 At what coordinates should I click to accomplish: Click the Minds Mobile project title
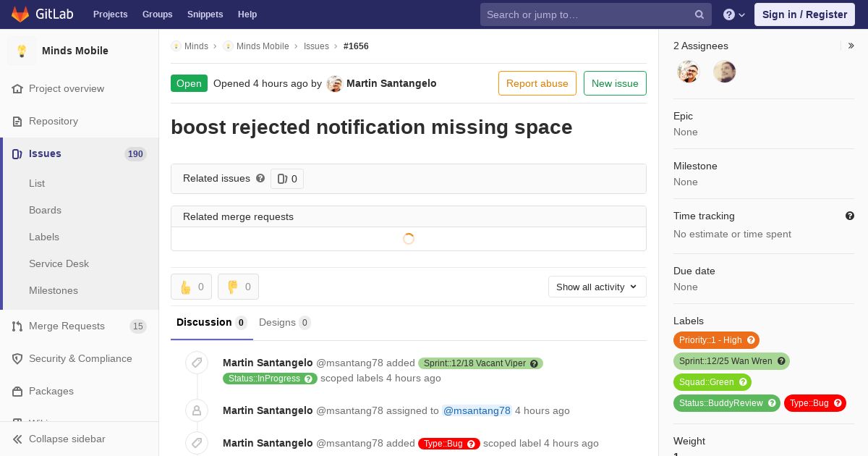(x=75, y=51)
